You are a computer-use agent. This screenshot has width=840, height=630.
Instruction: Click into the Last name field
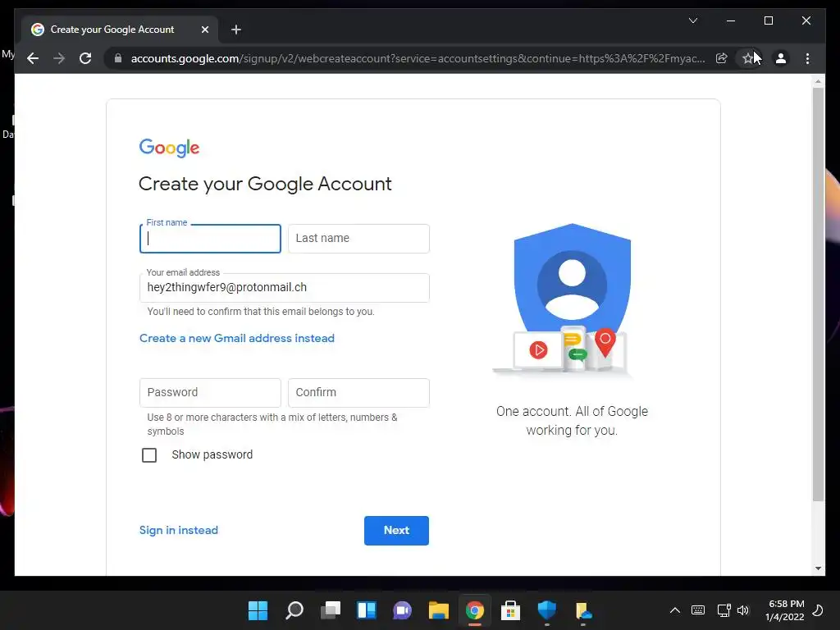tap(358, 239)
